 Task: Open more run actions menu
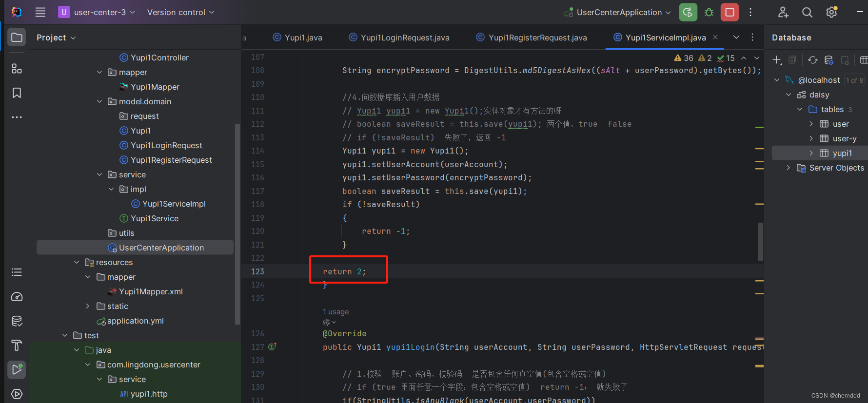[x=750, y=12]
